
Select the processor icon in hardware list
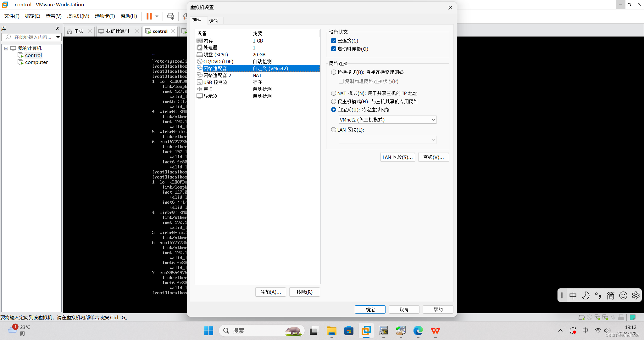point(199,48)
